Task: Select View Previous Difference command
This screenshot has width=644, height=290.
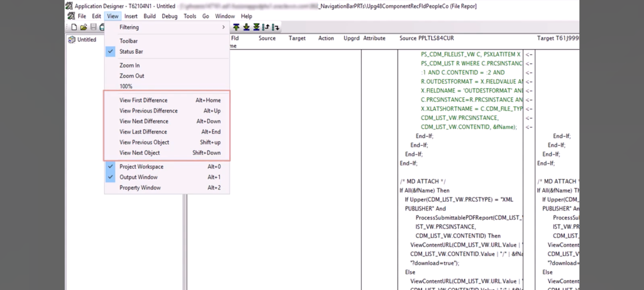Action: pos(148,111)
